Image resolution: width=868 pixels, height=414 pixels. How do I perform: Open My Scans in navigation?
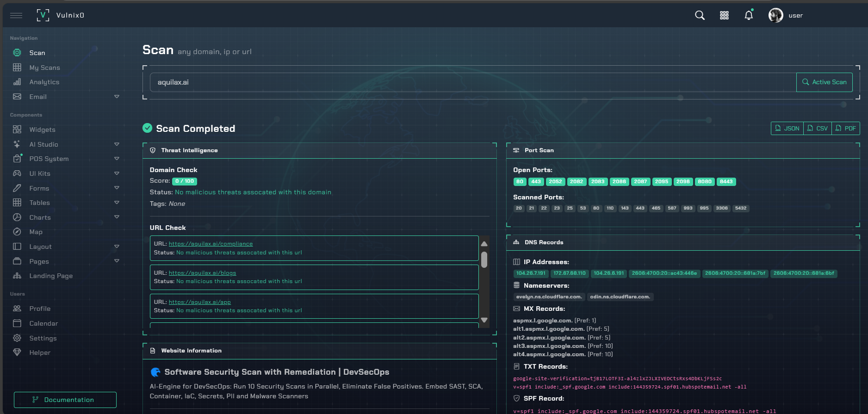click(x=44, y=68)
